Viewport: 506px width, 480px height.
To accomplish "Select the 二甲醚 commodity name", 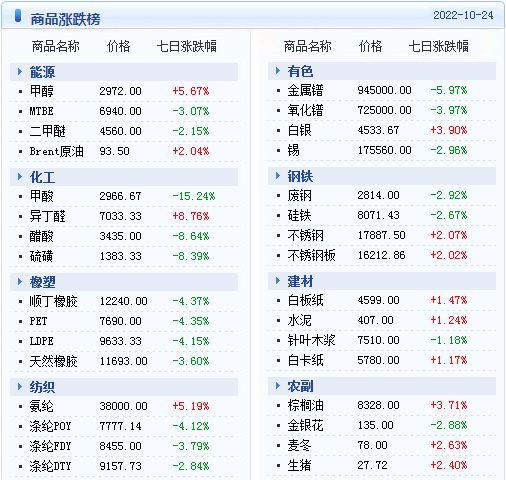I will [x=48, y=131].
